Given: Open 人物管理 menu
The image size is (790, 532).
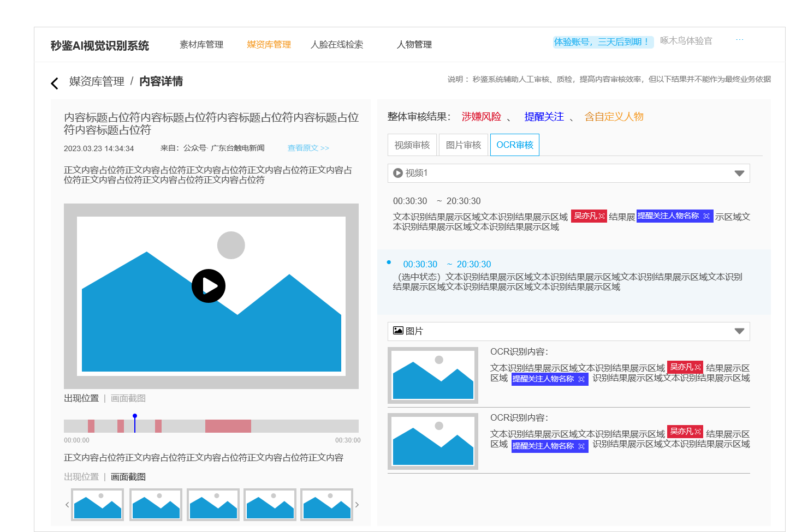Looking at the screenshot, I should point(414,45).
